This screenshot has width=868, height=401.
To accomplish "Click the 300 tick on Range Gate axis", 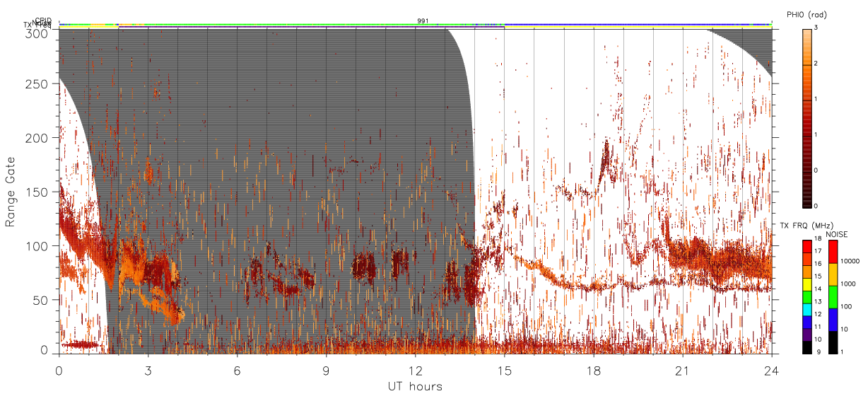I will (x=38, y=33).
